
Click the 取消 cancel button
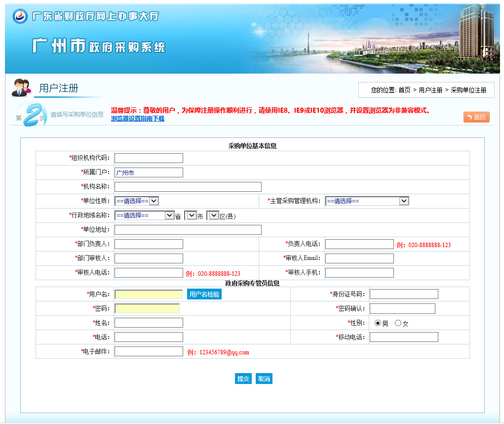(x=264, y=379)
